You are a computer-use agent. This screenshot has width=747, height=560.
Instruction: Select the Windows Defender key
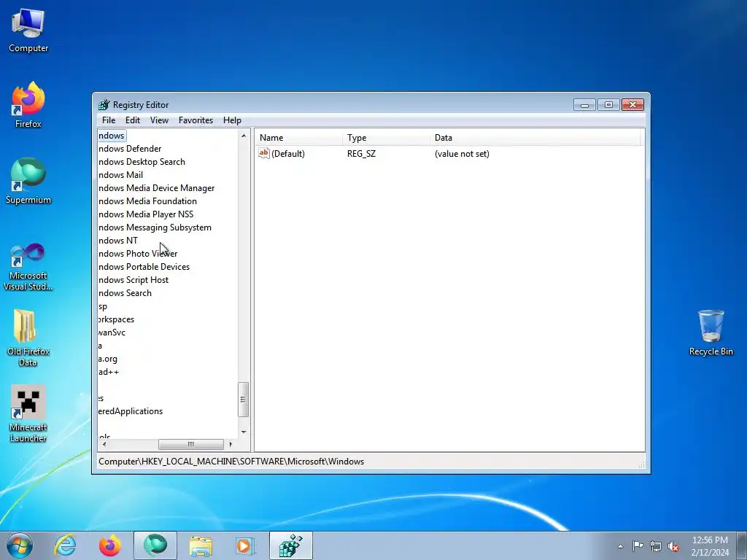[x=130, y=149]
